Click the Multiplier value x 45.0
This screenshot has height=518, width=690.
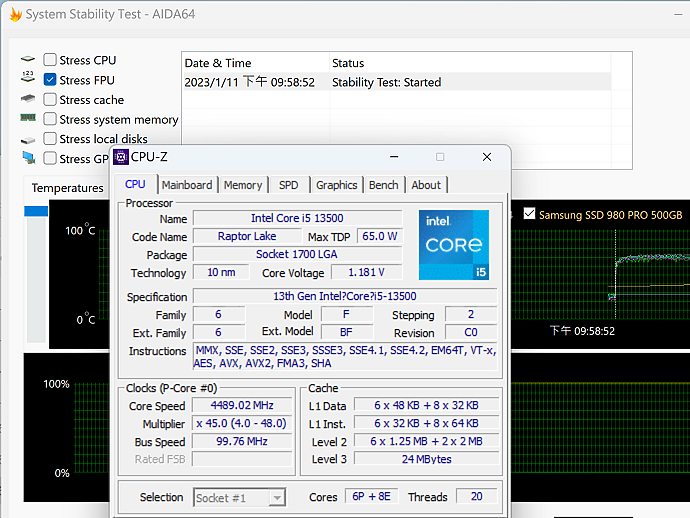(x=242, y=423)
